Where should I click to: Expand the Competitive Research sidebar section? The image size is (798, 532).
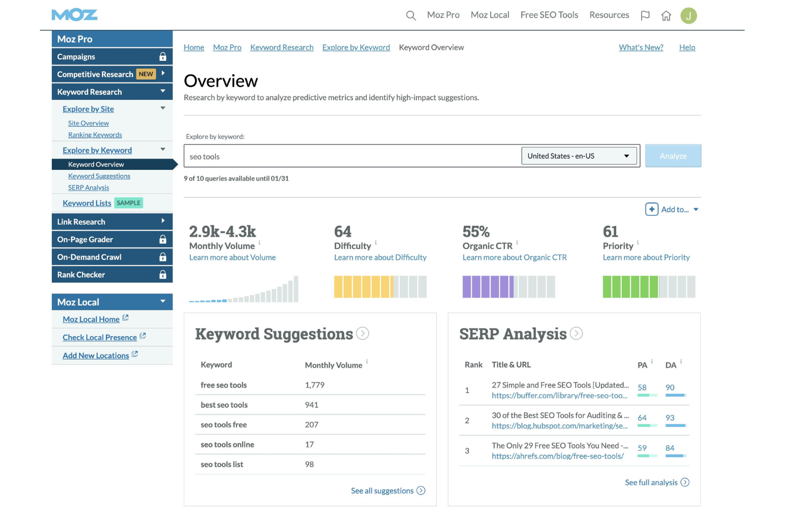tap(163, 73)
